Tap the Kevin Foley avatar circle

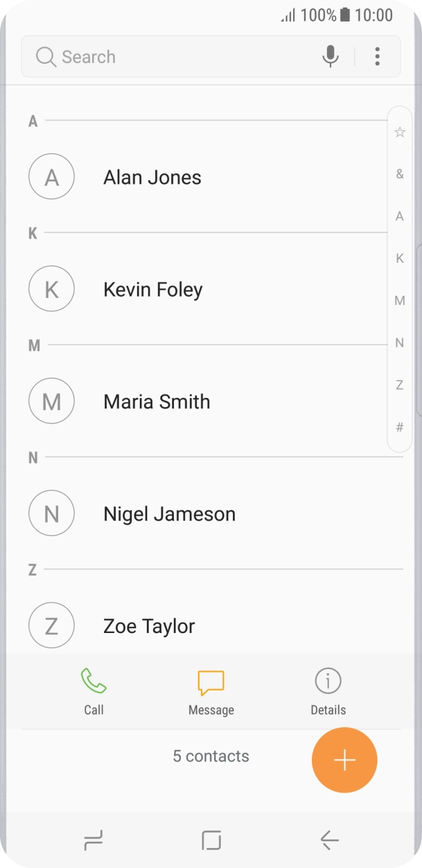(51, 289)
